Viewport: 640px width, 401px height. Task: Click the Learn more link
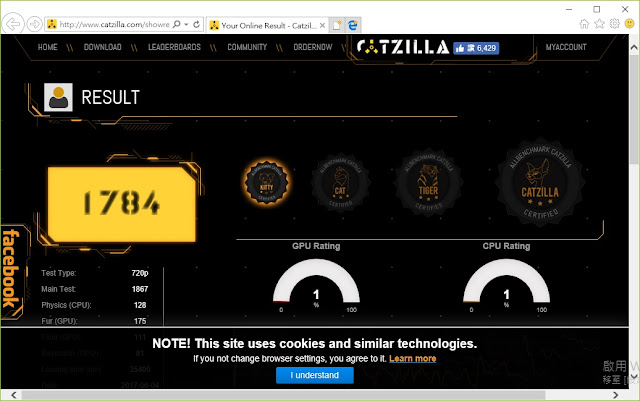pyautogui.click(x=412, y=359)
